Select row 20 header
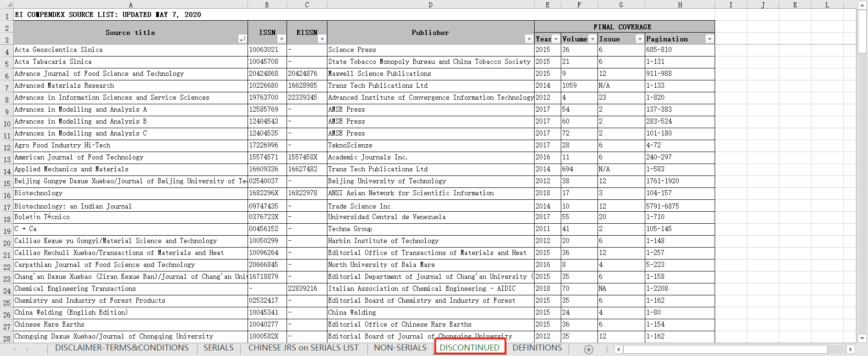868x356 pixels. pos(7,243)
